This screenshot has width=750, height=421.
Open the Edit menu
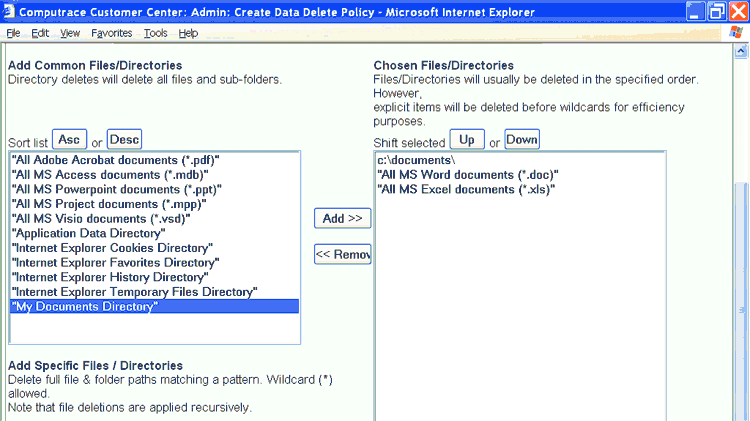[40, 33]
